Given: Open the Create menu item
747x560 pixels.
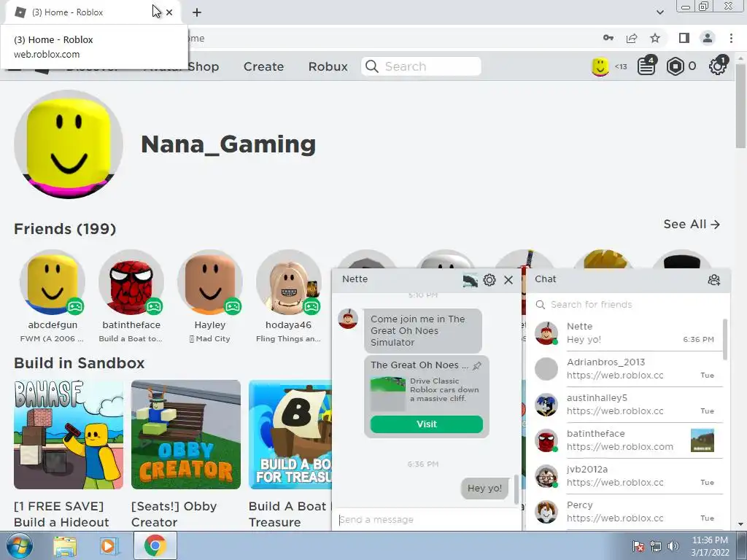Looking at the screenshot, I should [263, 66].
